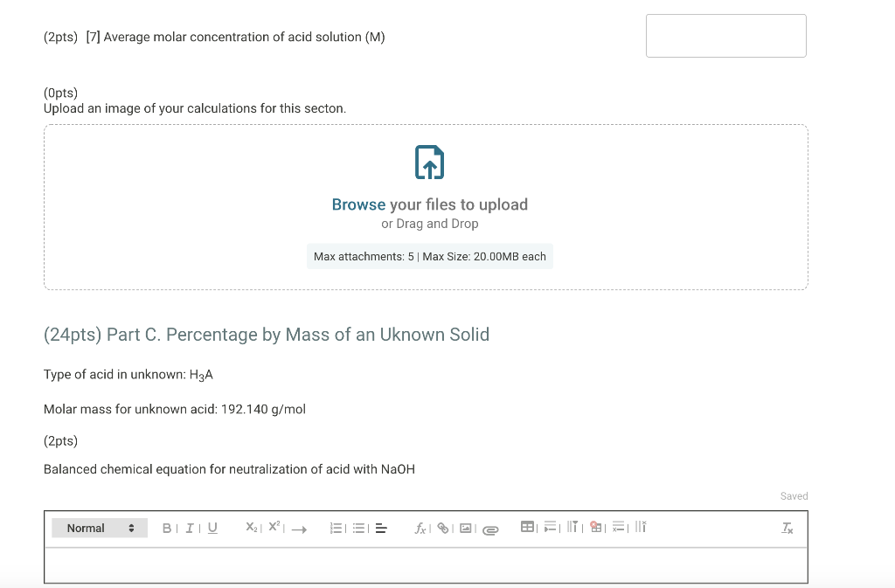Click the average molar concentration answer box

click(x=725, y=35)
